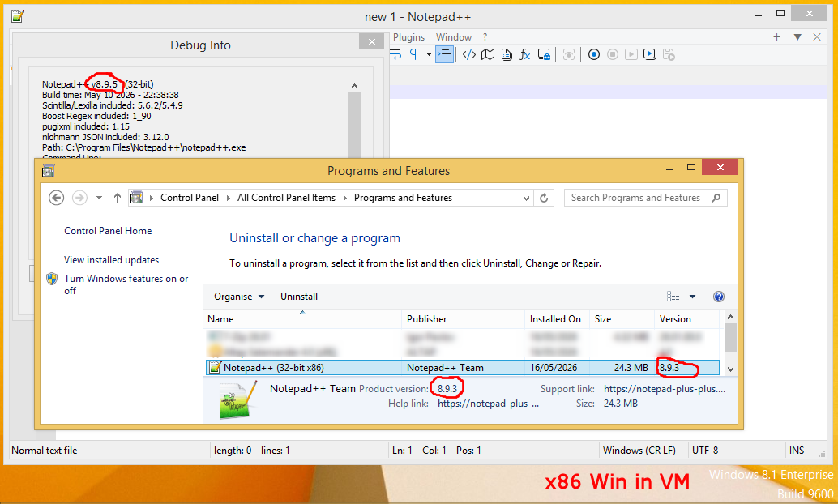Click the Debug Info scrollbar up arrow

click(x=354, y=86)
